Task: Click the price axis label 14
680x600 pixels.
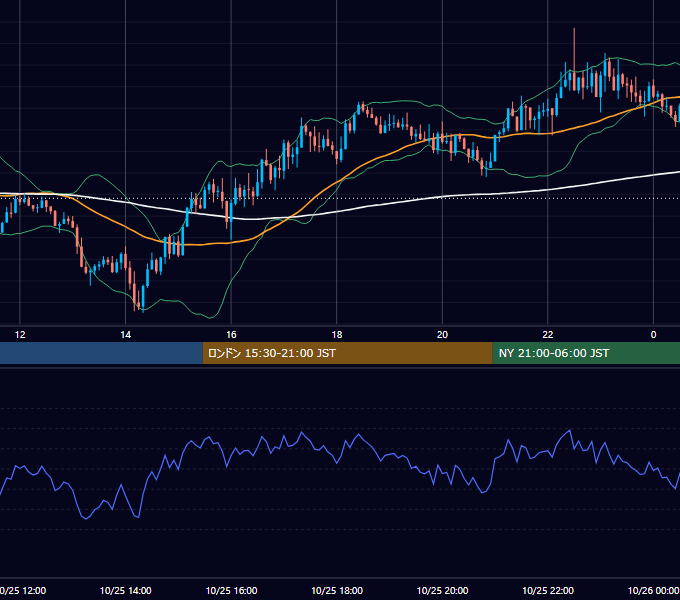Action: pyautogui.click(x=125, y=335)
